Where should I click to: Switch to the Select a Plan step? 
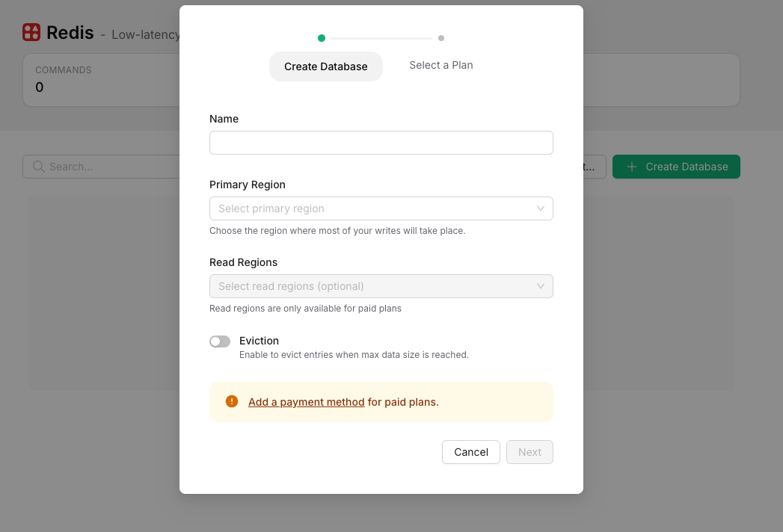click(x=441, y=65)
